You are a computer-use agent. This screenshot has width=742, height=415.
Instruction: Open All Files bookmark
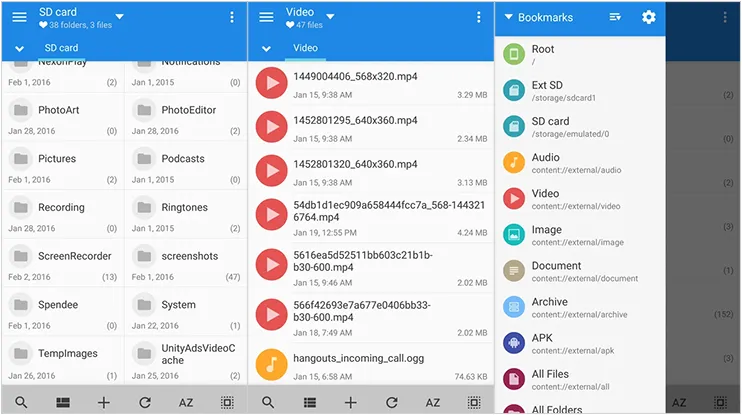(580, 380)
